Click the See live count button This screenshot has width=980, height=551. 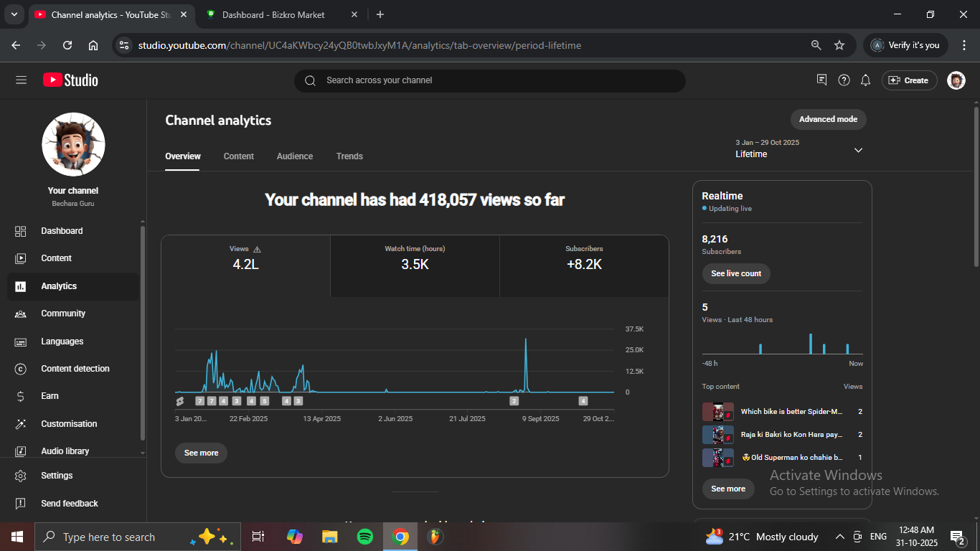[x=735, y=273]
